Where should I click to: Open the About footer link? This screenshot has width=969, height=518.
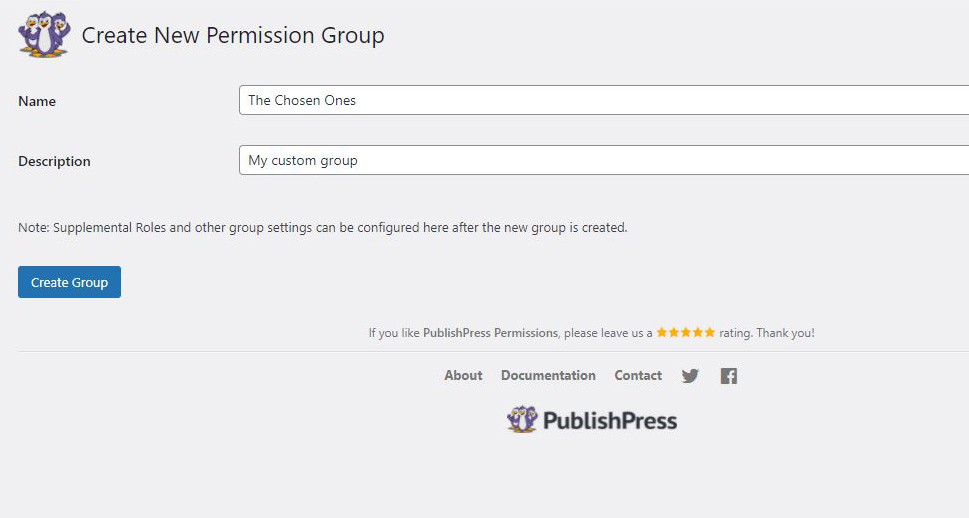tap(463, 375)
